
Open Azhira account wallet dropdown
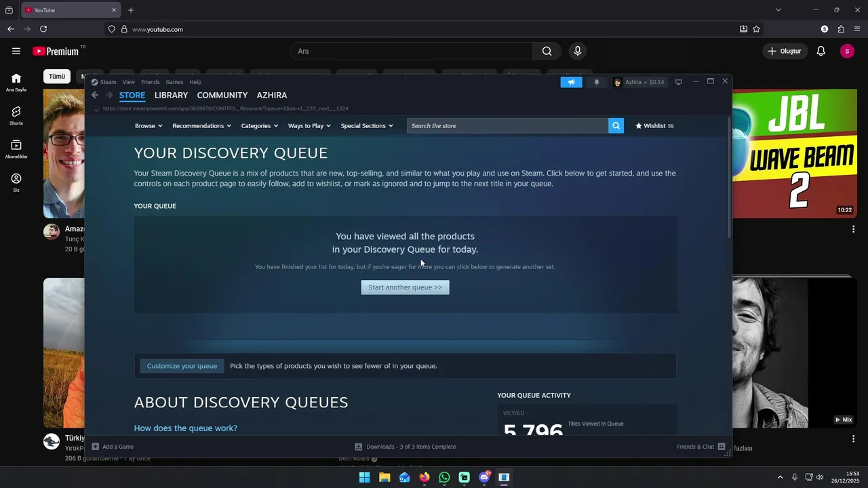tap(639, 82)
